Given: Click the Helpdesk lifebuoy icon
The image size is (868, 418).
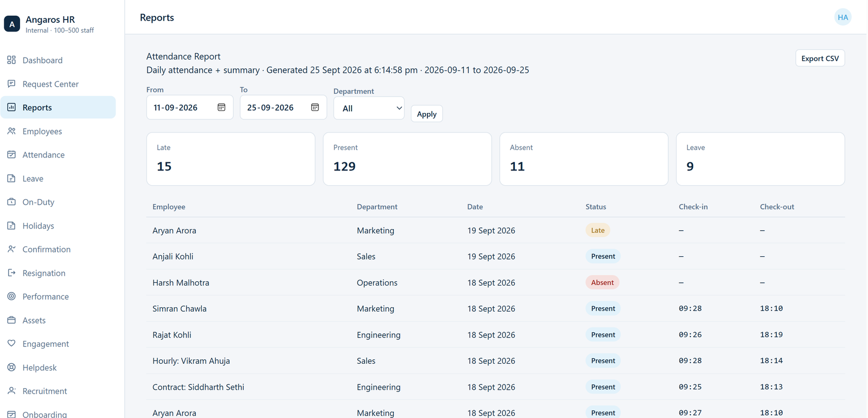Looking at the screenshot, I should tap(11, 367).
